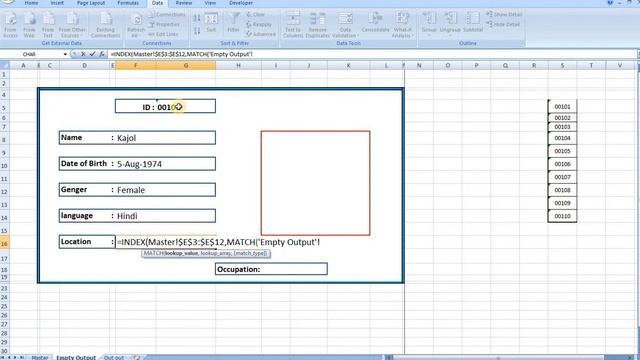Click the Insert Function fx button
Screen dimensions: 640x360
(102, 54)
